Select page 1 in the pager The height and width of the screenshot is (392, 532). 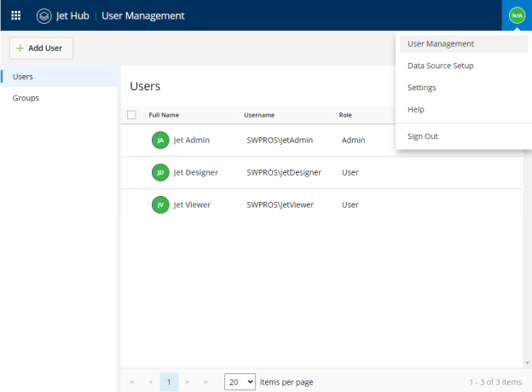coord(169,382)
